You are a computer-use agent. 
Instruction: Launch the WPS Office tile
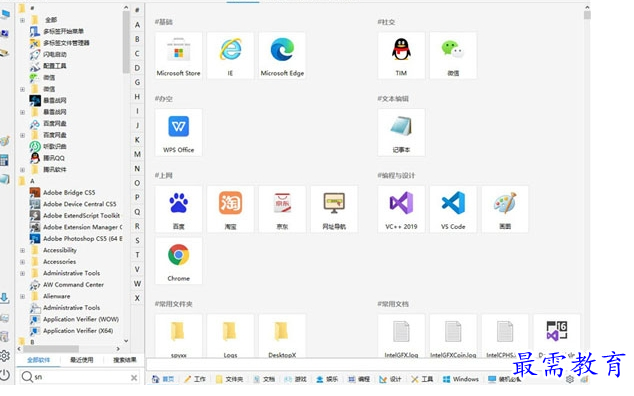click(178, 132)
